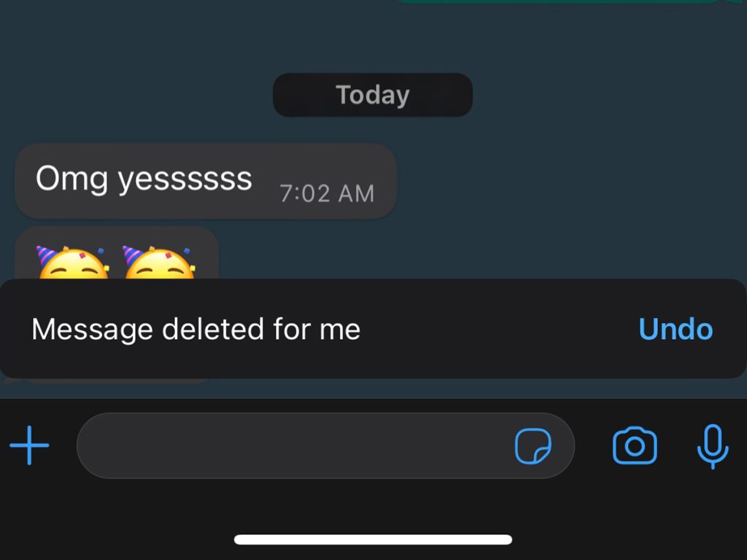Tap the home indicator bar at bottom
This screenshot has width=747, height=560.
coord(373,539)
